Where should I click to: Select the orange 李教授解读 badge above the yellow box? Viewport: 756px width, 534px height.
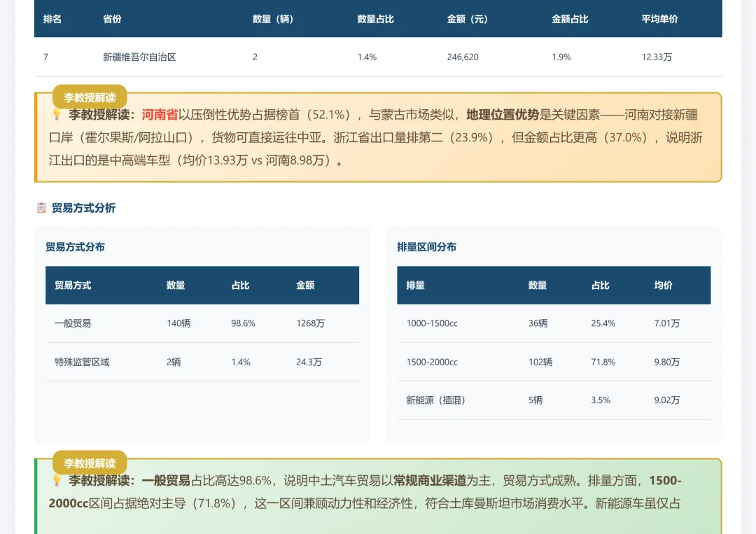(x=90, y=97)
